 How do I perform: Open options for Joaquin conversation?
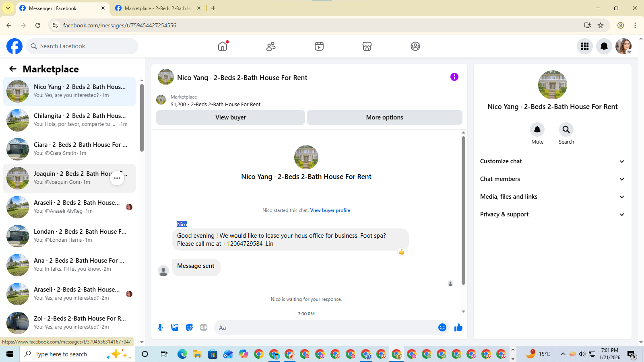117,178
